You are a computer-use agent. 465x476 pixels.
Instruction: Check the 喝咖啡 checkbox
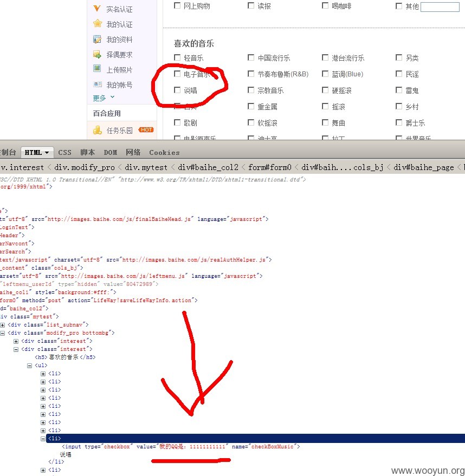tap(325, 5)
